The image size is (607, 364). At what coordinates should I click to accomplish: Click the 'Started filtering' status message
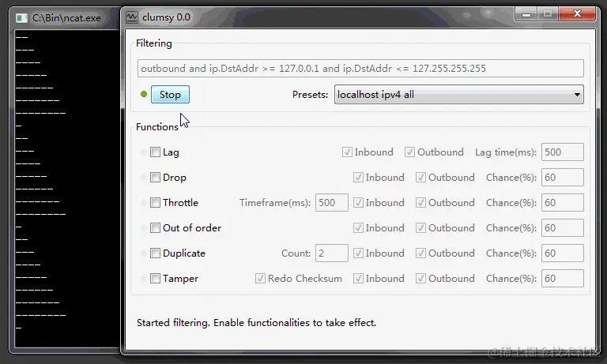pyautogui.click(x=256, y=323)
